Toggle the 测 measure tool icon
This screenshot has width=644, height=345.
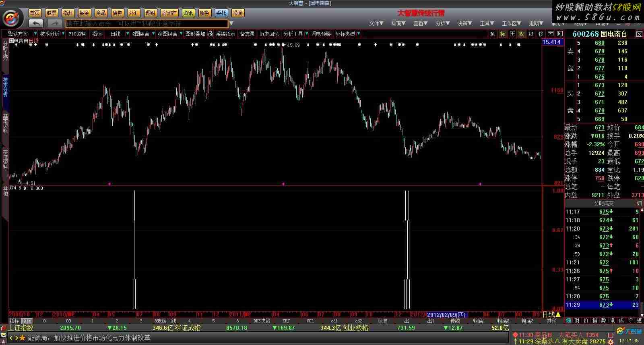493,34
